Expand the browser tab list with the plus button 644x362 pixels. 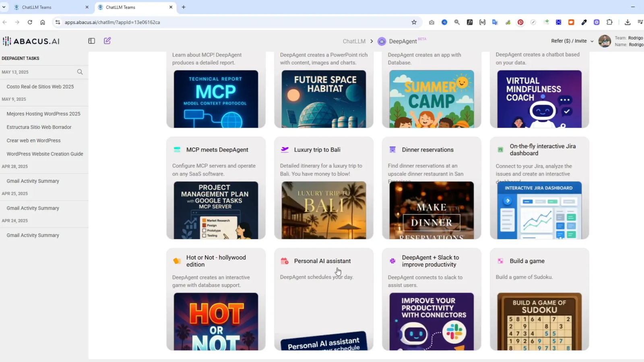coord(183,7)
